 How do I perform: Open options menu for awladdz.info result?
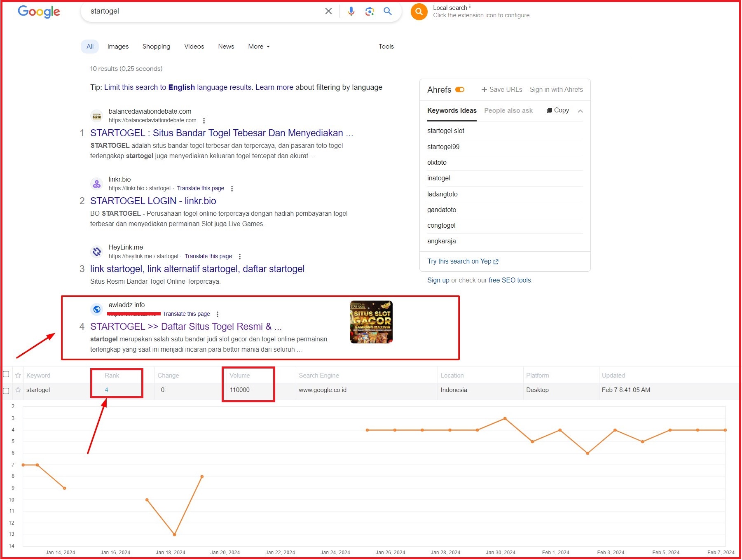point(218,314)
